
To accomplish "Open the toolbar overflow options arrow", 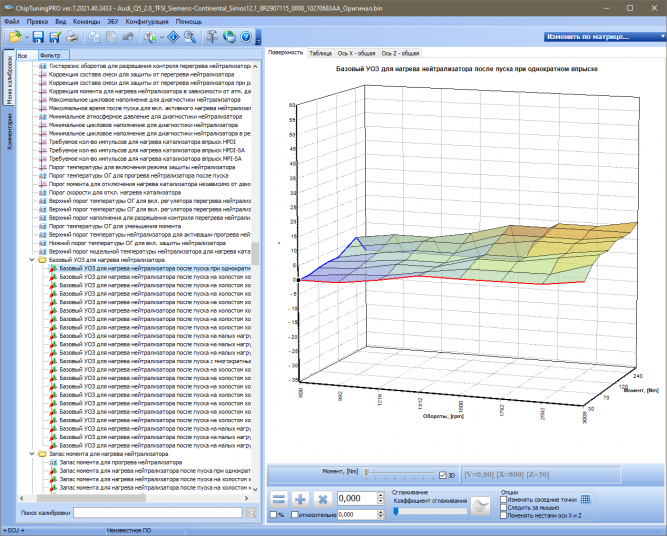I will [258, 42].
